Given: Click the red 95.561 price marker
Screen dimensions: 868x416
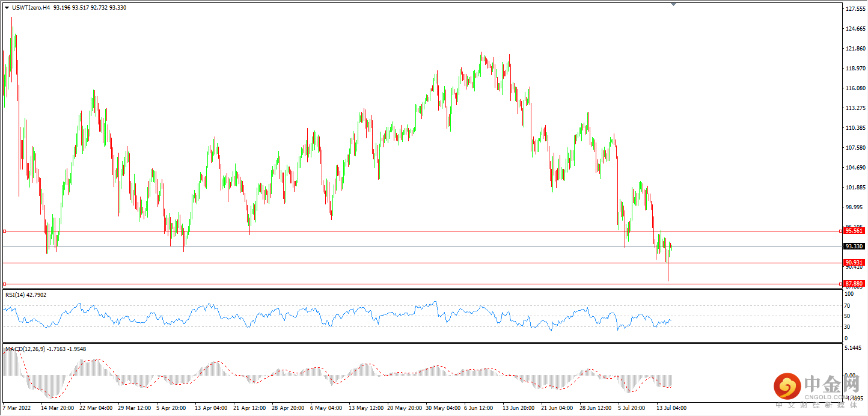Looking at the screenshot, I should 854,230.
